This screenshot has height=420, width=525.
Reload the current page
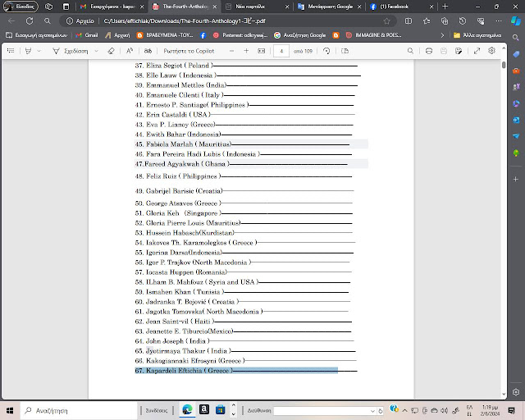tap(30, 21)
